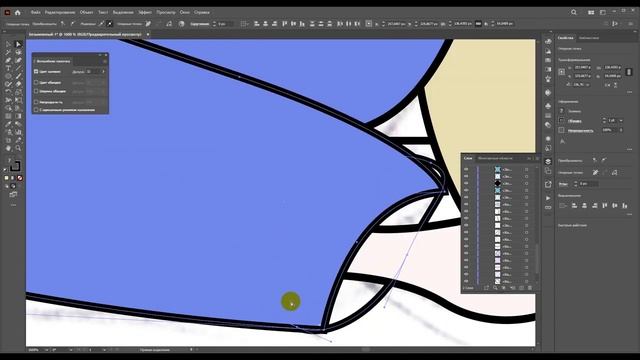
Task: Open the workspace switcher icon
Action: click(603, 12)
